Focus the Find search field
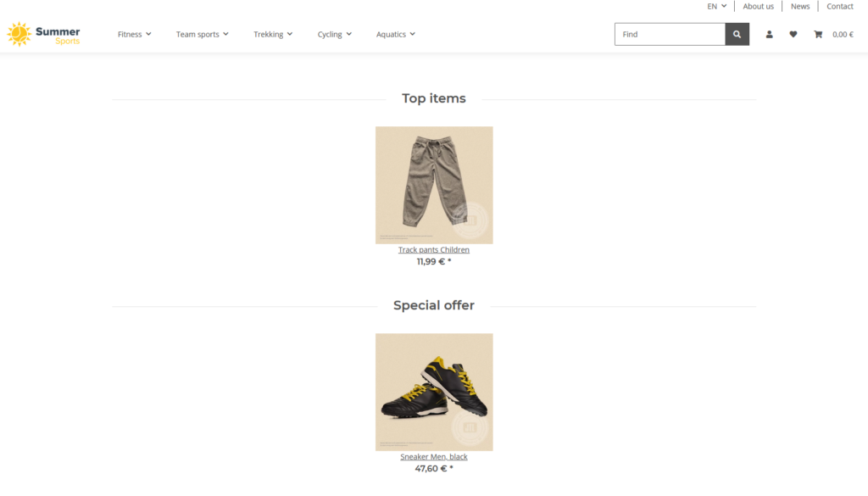 (x=670, y=34)
